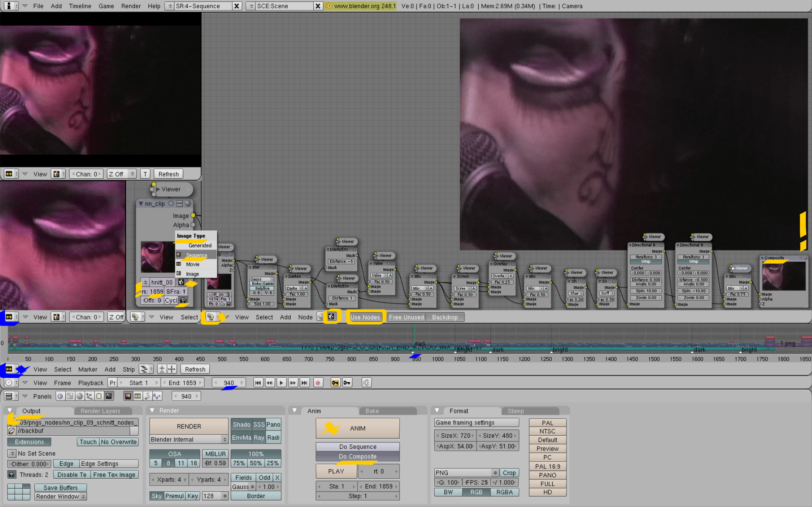Enable the Fields rendering toggle
The image size is (812, 507).
[244, 477]
